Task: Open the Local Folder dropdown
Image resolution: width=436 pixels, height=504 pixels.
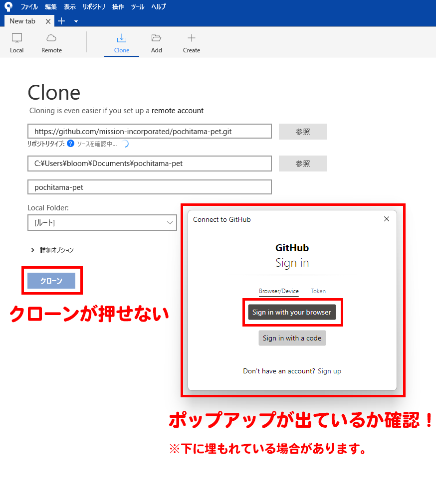Action: click(x=102, y=223)
